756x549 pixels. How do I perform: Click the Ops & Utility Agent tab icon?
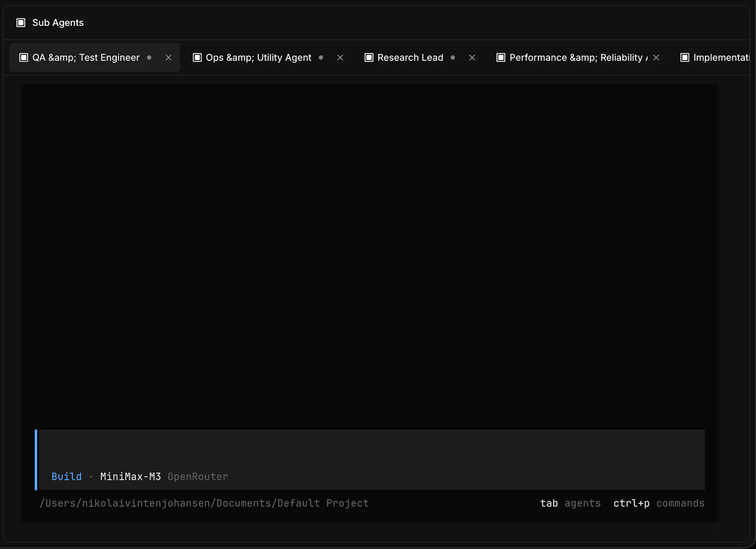click(x=197, y=58)
